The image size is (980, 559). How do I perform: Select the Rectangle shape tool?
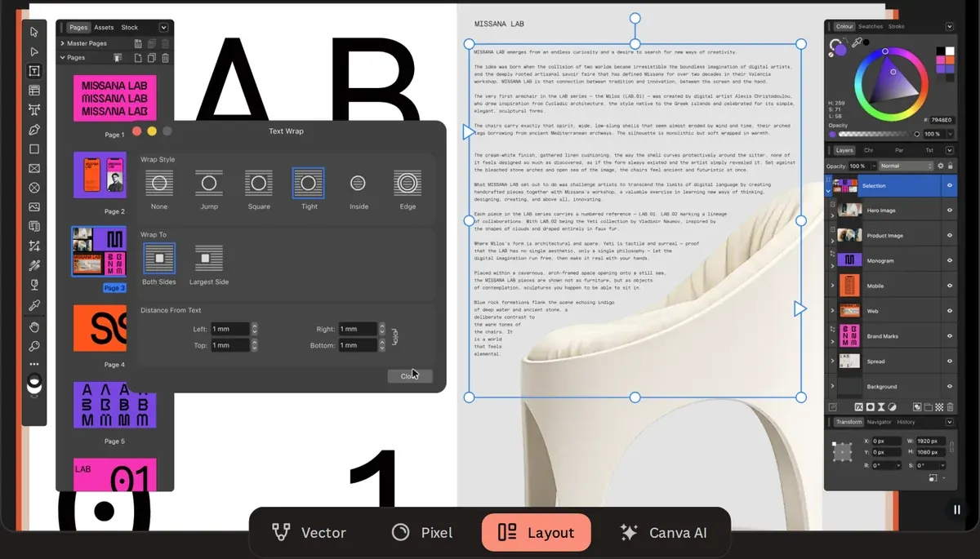[x=33, y=149]
